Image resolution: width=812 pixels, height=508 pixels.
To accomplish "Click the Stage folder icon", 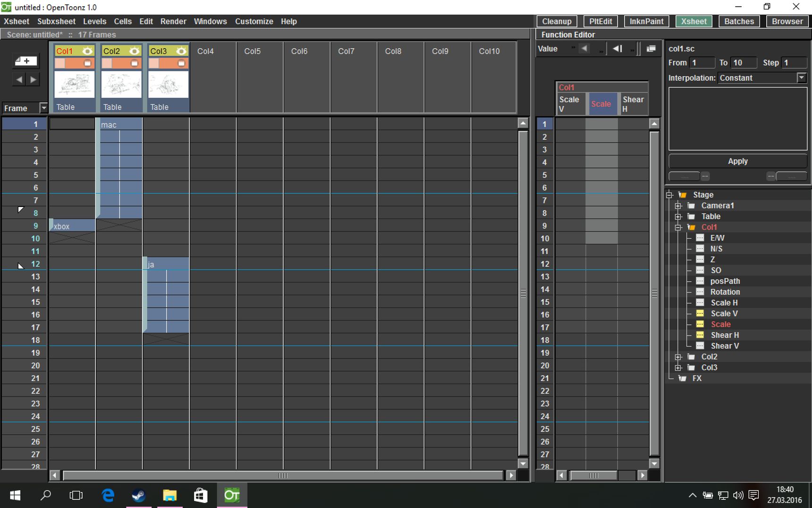I will [x=683, y=195].
